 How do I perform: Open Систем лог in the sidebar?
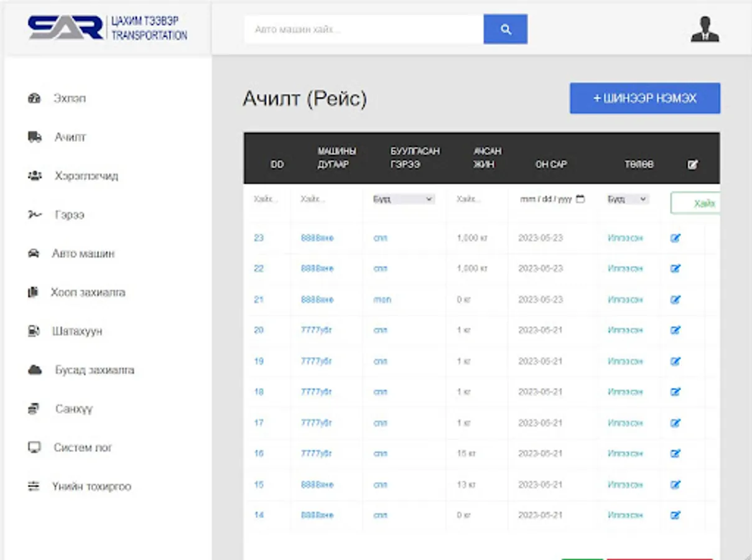[83, 447]
